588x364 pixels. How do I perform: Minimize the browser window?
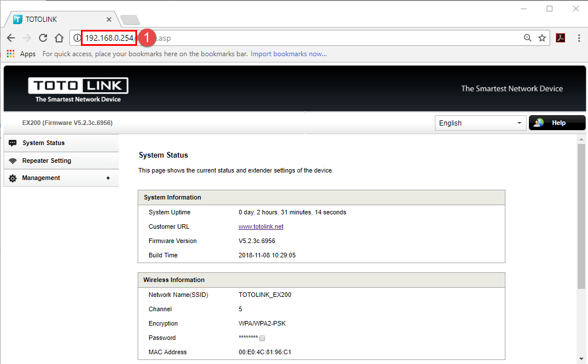524,9
